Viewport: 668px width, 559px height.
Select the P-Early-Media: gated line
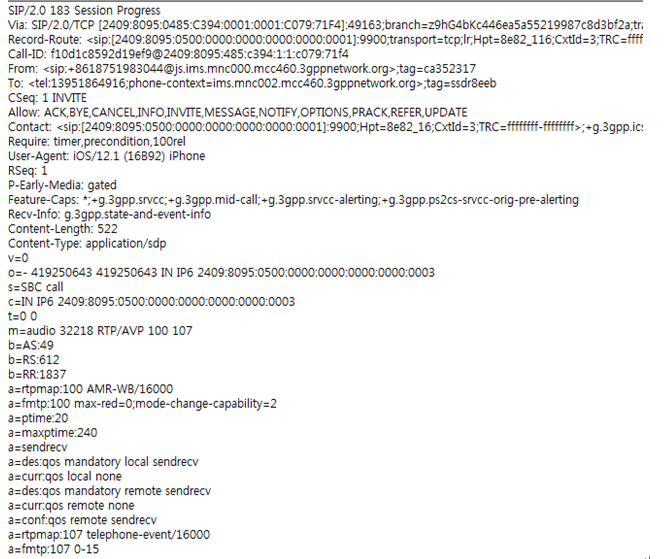[x=62, y=185]
